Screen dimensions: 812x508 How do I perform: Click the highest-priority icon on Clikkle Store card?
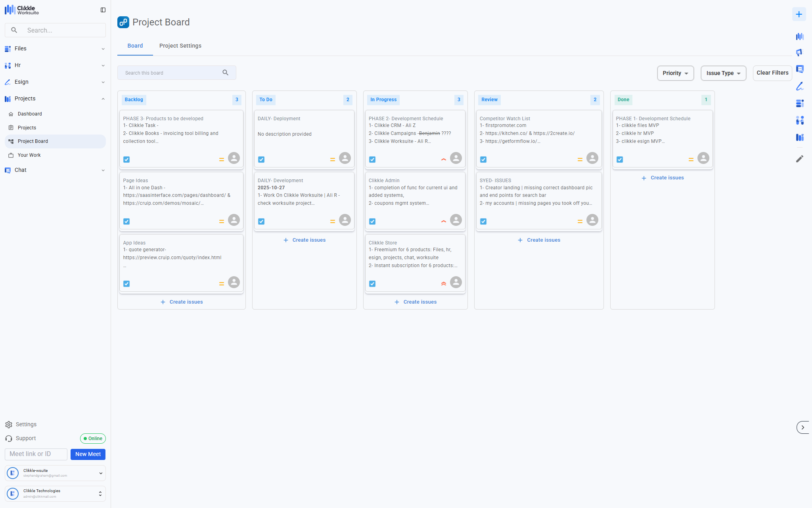click(x=444, y=283)
